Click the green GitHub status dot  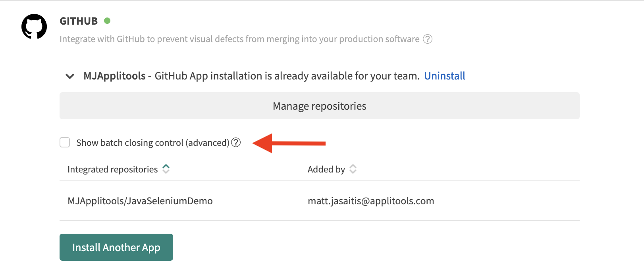(x=107, y=21)
